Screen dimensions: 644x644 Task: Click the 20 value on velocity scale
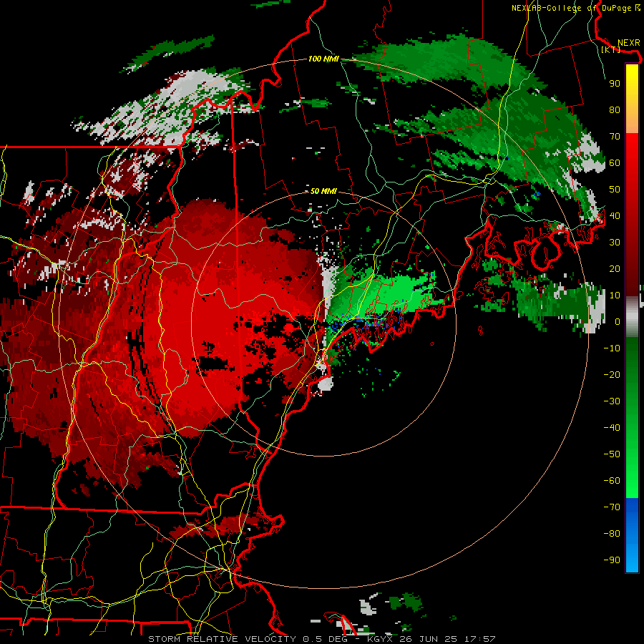coord(615,268)
